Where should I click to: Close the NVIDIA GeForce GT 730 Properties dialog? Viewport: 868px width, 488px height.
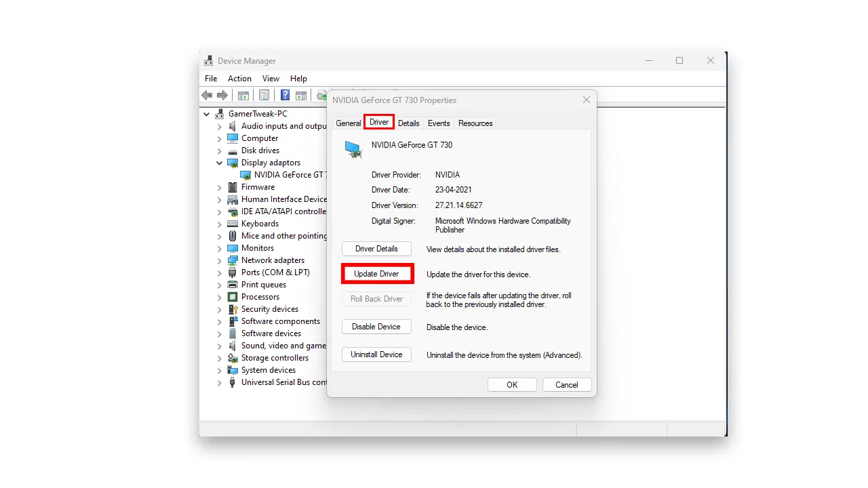coord(587,100)
